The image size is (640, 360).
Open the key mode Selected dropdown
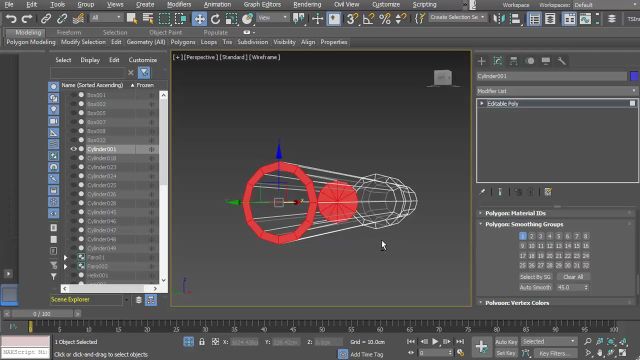[x=549, y=341]
